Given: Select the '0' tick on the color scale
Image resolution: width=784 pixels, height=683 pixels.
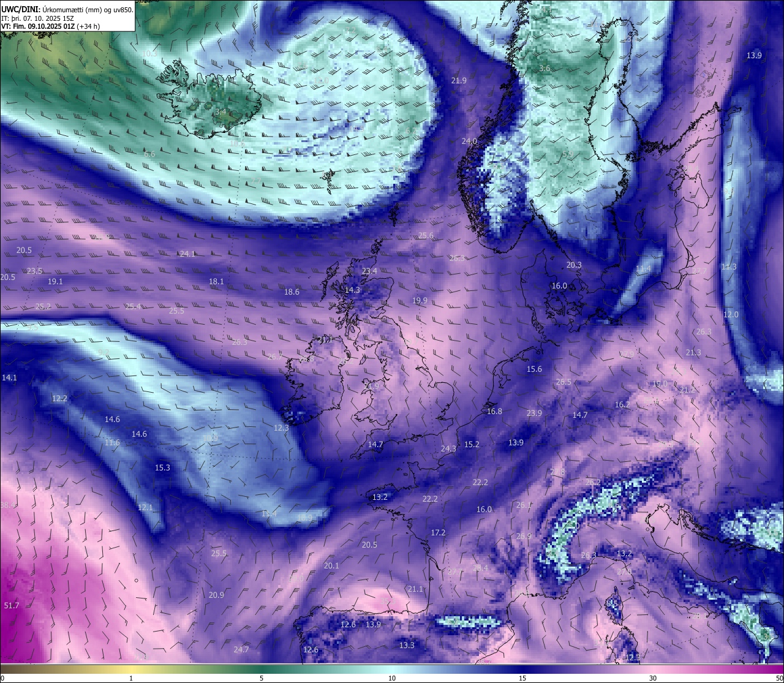Looking at the screenshot, I should tap(2, 678).
